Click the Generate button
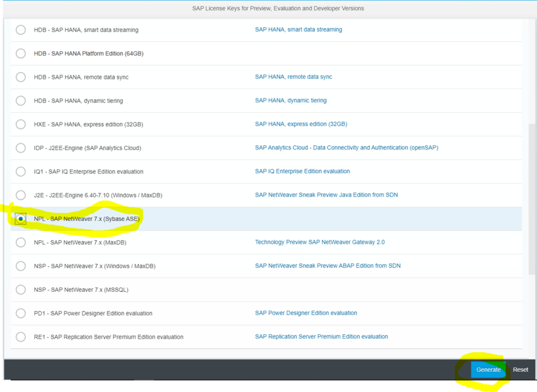Image resolution: width=537 pixels, height=392 pixels. point(488,370)
